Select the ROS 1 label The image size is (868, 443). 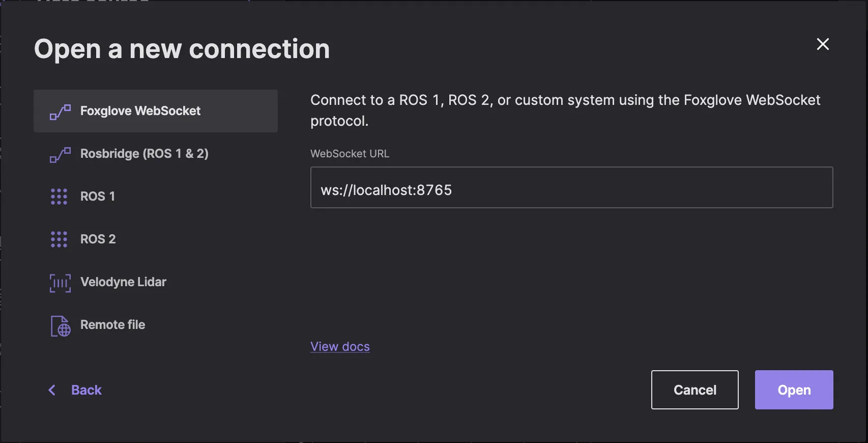pos(98,197)
